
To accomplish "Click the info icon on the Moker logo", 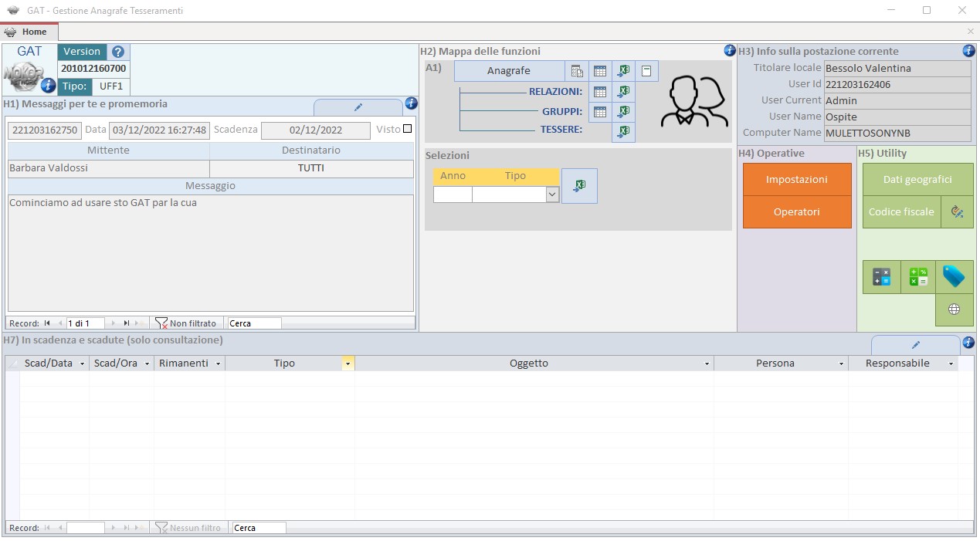I will point(48,85).
